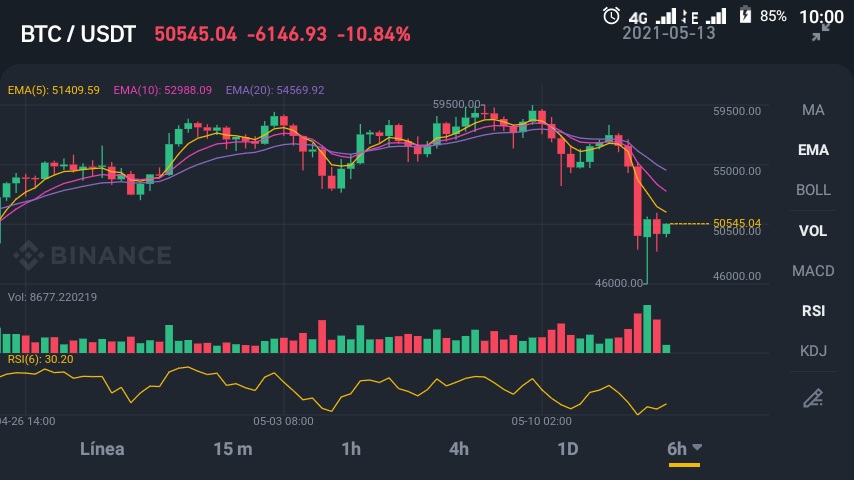Open the 6h interval dropdown arrow

coord(697,447)
